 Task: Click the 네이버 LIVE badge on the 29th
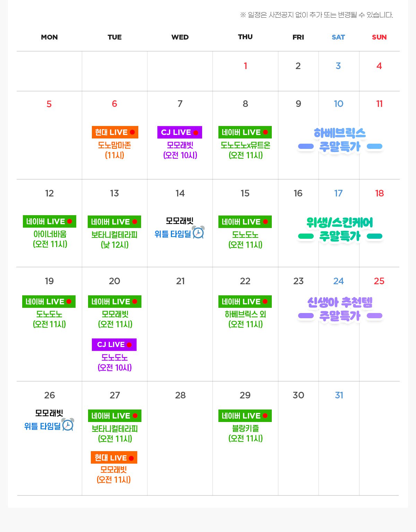point(245,416)
